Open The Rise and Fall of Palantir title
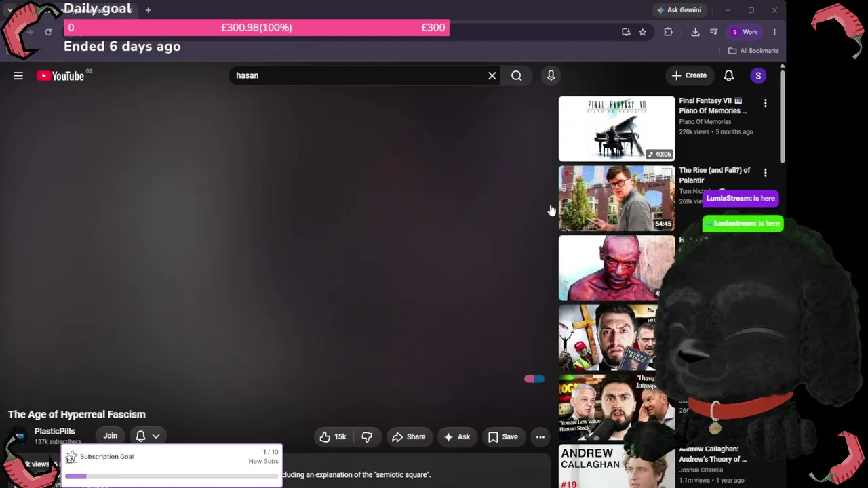 pyautogui.click(x=715, y=175)
